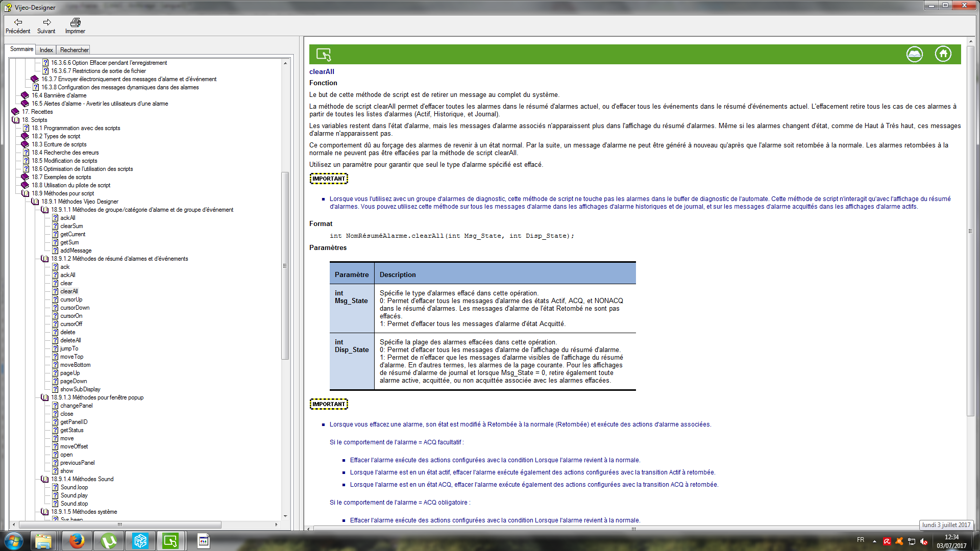Switch to the Rechercher tab
Image resolution: width=980 pixels, height=551 pixels.
click(74, 50)
